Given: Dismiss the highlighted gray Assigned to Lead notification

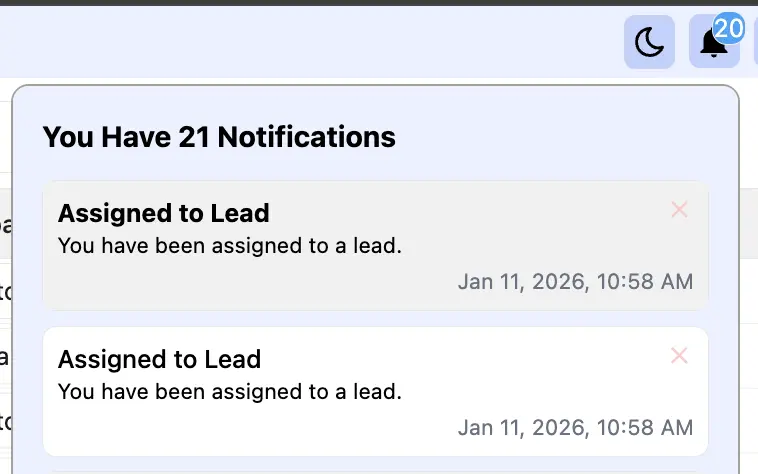Looking at the screenshot, I should (679, 210).
